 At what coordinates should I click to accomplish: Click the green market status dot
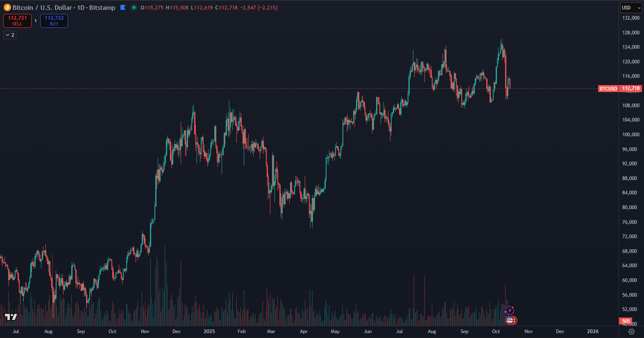click(134, 7)
